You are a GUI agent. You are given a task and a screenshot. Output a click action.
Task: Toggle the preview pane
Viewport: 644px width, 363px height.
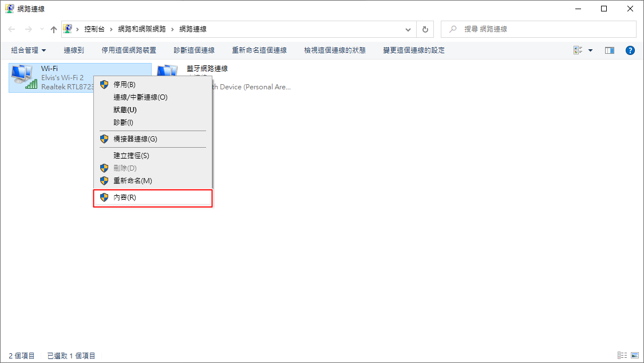[609, 50]
